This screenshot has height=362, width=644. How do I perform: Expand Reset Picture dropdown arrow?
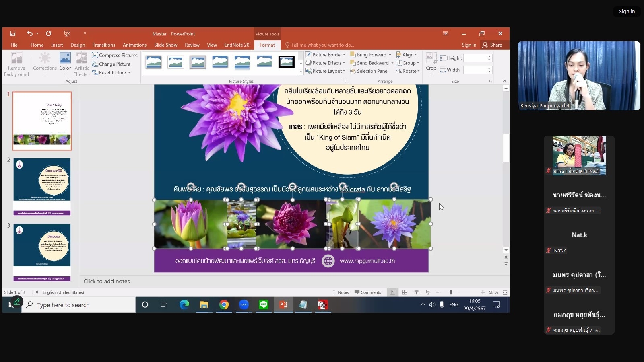click(x=129, y=73)
